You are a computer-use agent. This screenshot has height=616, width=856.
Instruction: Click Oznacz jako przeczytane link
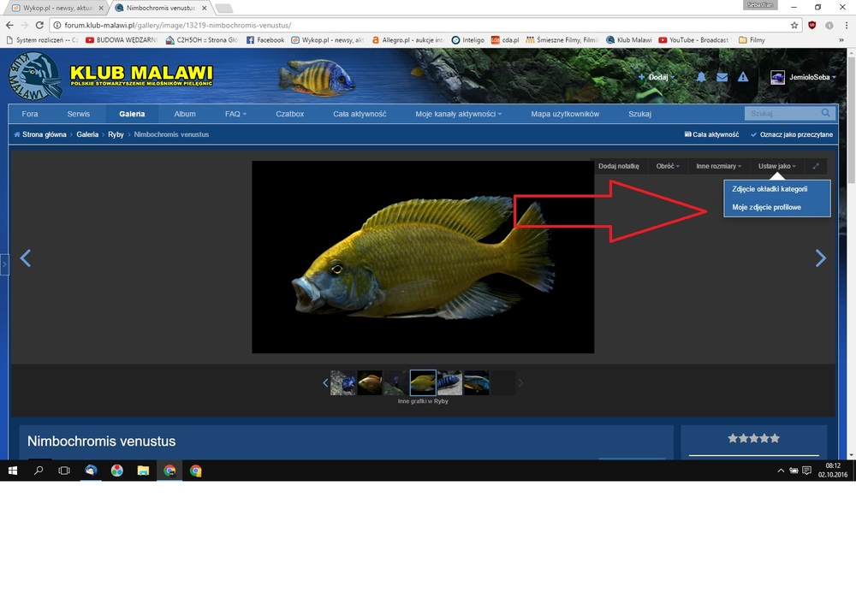792,134
